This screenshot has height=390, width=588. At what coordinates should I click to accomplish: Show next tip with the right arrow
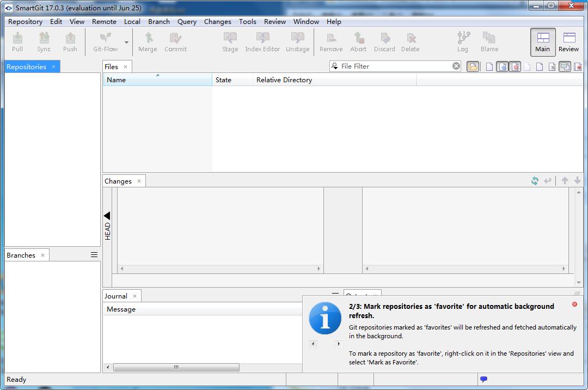(x=339, y=344)
